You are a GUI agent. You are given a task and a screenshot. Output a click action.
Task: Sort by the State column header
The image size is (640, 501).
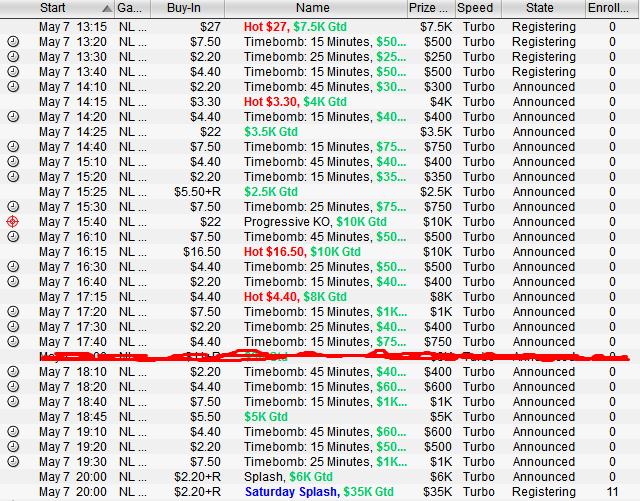543,8
